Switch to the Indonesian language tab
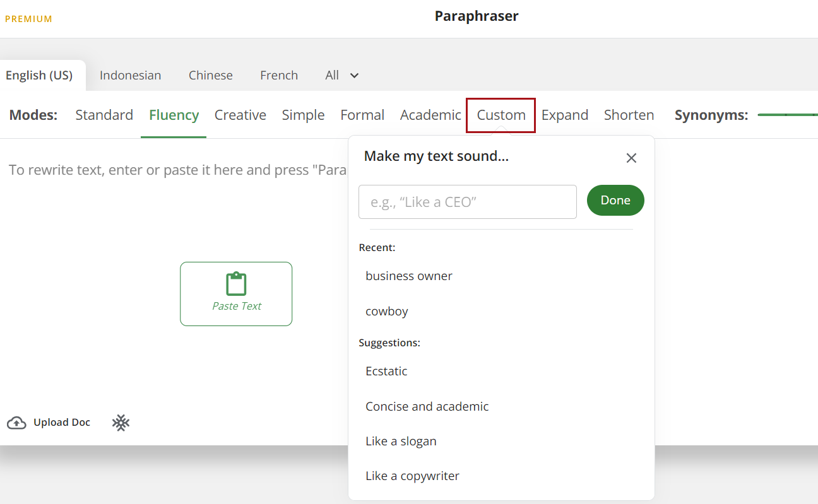Image resolution: width=818 pixels, height=504 pixels. 130,75
